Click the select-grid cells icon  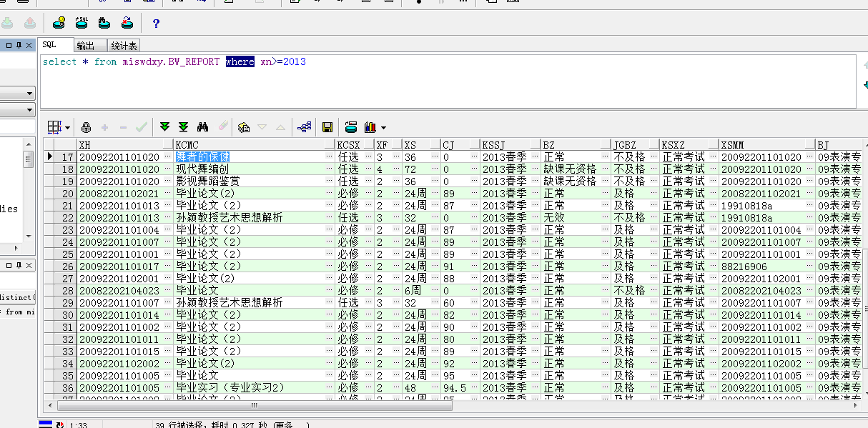[54, 127]
